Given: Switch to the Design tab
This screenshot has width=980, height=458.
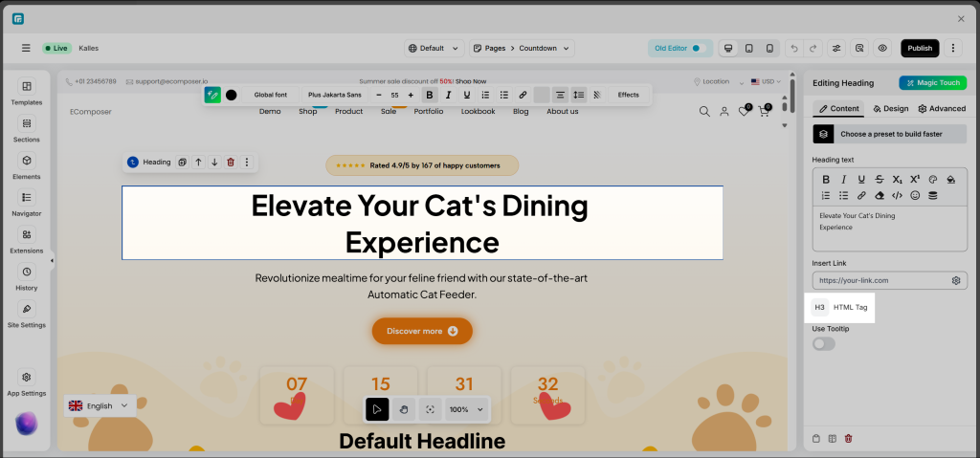Looking at the screenshot, I should tap(890, 109).
